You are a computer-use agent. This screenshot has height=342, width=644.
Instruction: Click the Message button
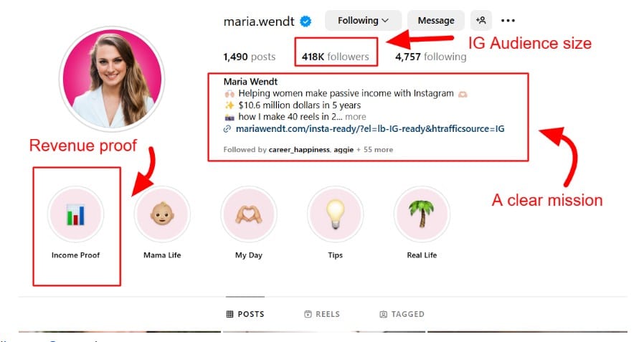pos(436,21)
